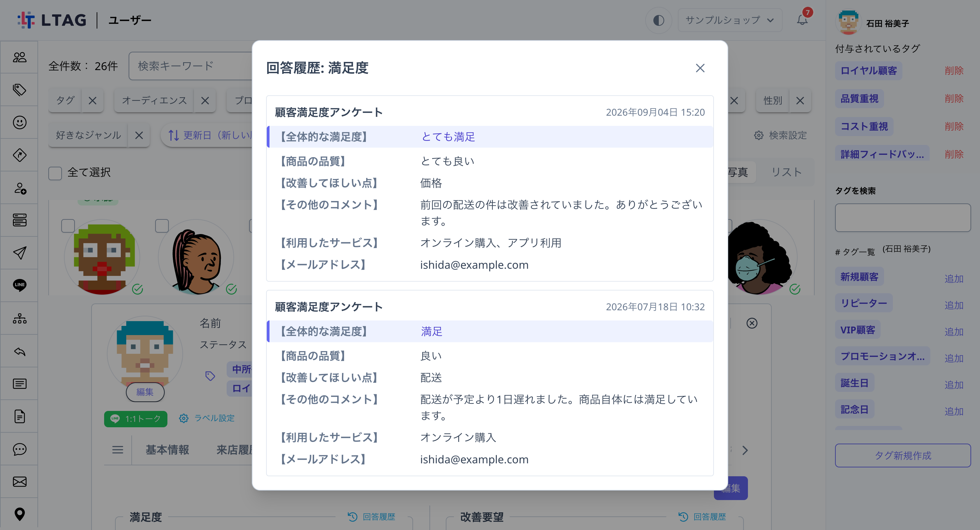Open the text list sidebar icon
The width and height of the screenshot is (980, 530).
pyautogui.click(x=19, y=384)
